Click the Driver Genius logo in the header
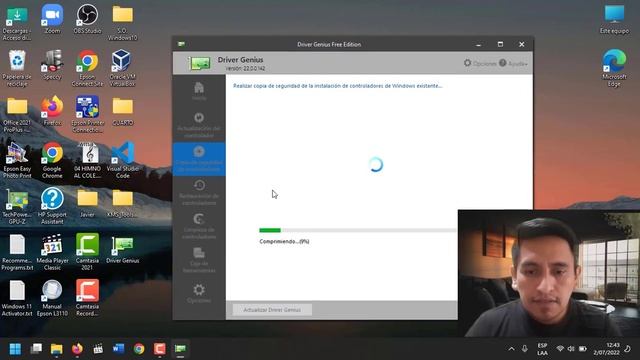Screen dimensions: 640x360 pos(199,63)
